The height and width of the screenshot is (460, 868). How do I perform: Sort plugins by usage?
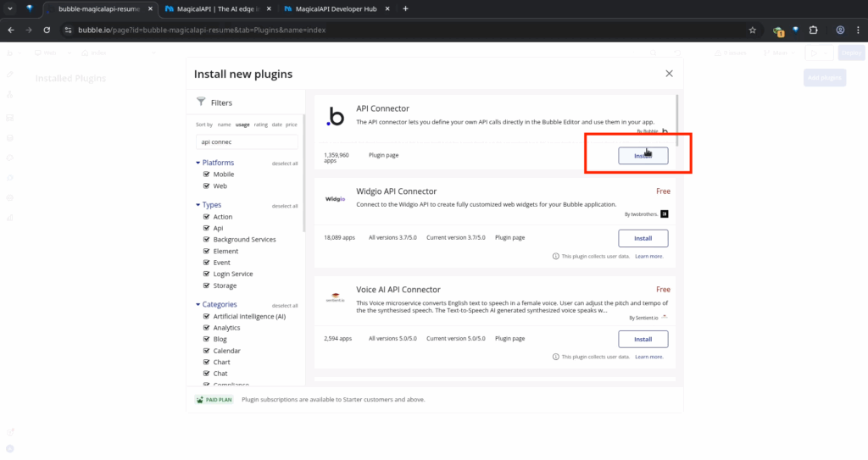(x=242, y=125)
